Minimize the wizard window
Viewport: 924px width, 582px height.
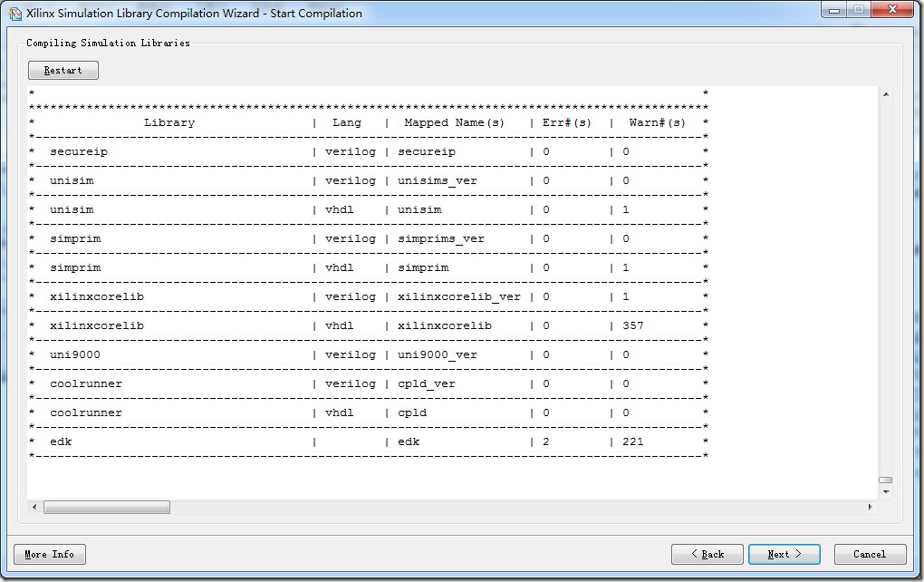[x=834, y=9]
